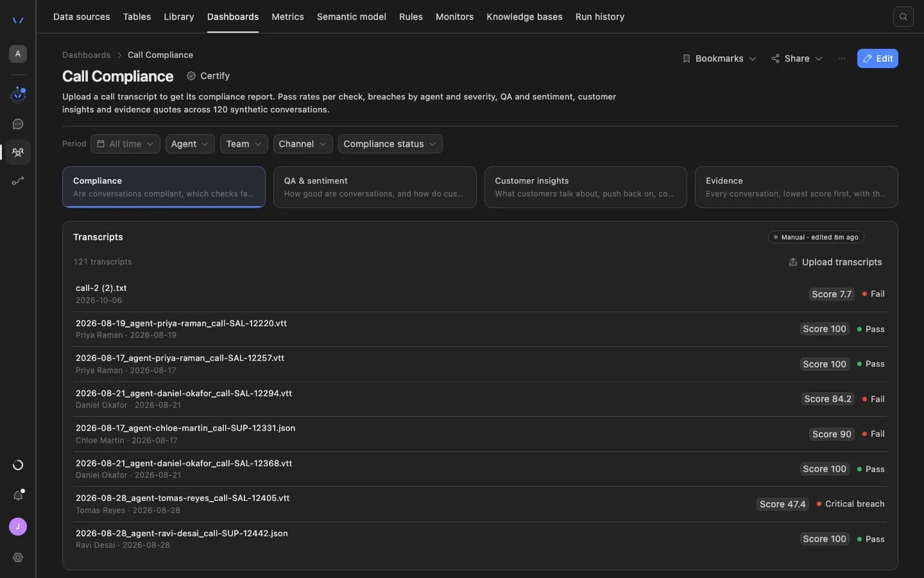Screen dimensions: 924x578
Task: Switch to the Semantic model tab
Action: (x=352, y=17)
